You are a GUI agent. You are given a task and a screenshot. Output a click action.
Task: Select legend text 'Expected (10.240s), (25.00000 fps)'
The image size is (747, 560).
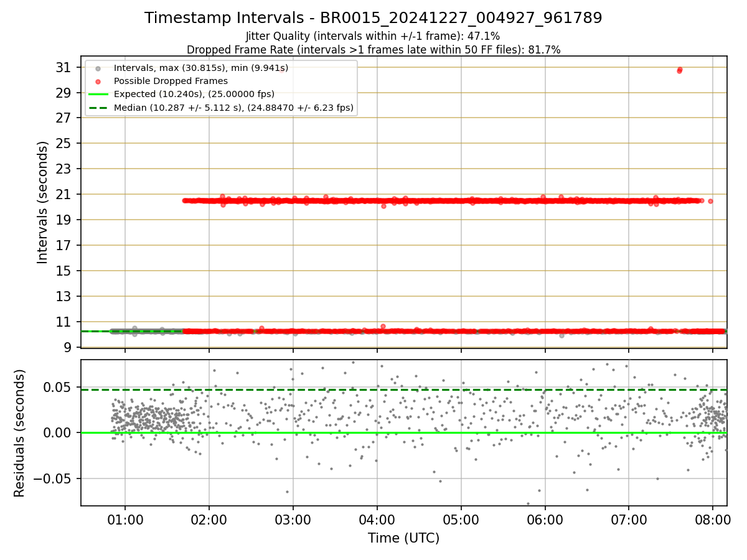coord(194,95)
